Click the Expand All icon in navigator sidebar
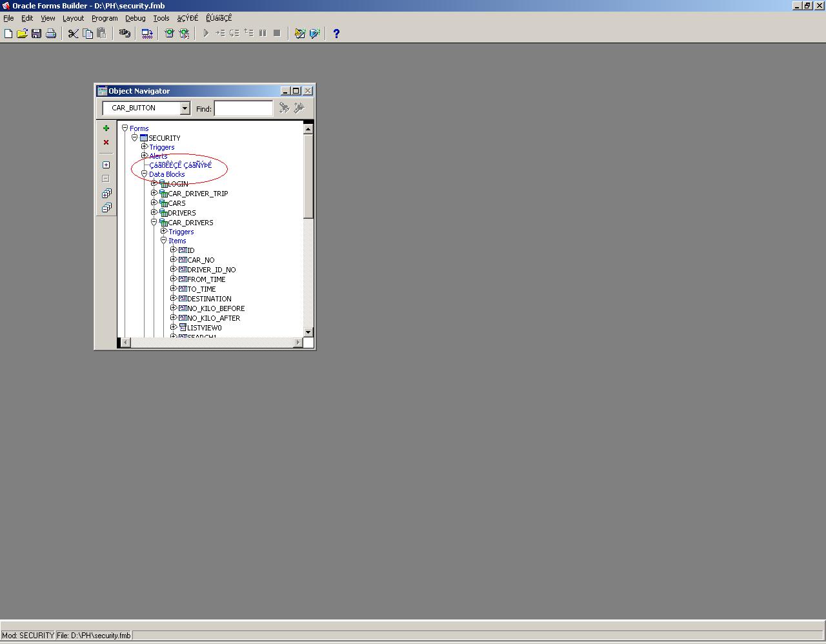Screen dimensions: 826x644 [x=106, y=194]
